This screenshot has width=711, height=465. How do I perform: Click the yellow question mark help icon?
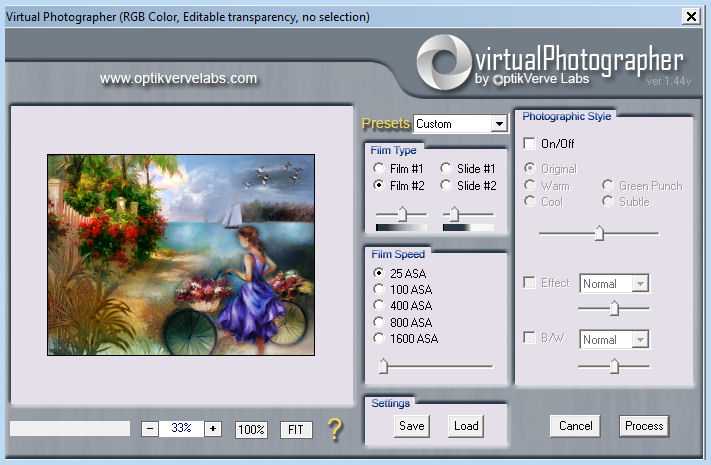coord(335,429)
